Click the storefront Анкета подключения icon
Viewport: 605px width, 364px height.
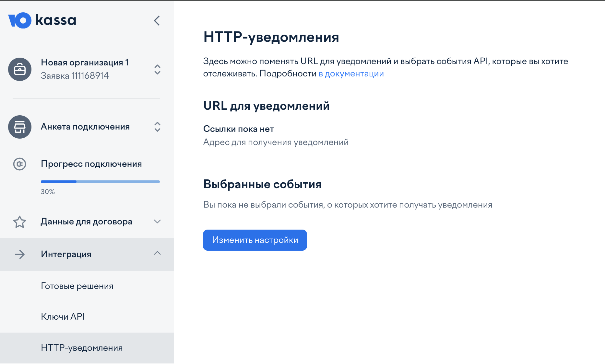click(20, 127)
